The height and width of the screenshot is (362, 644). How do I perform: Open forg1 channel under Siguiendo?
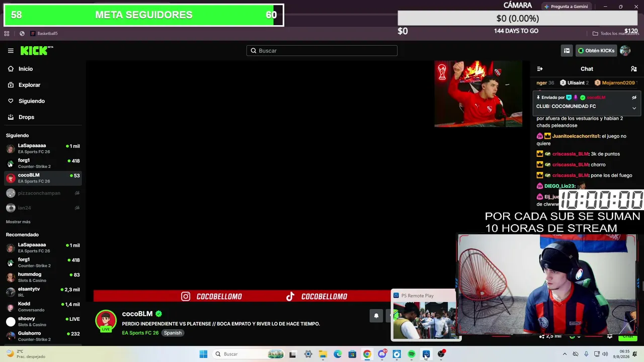tap(43, 163)
